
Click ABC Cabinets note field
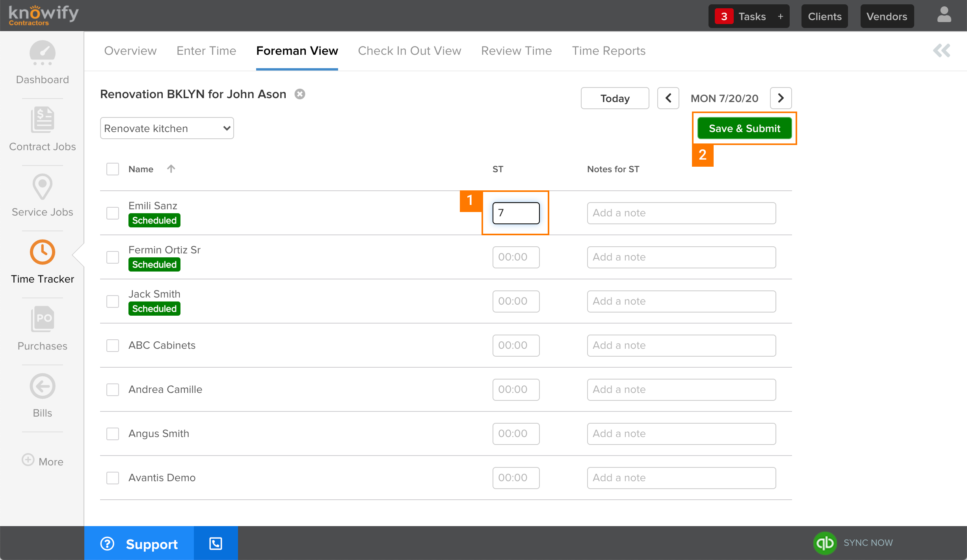[682, 346]
